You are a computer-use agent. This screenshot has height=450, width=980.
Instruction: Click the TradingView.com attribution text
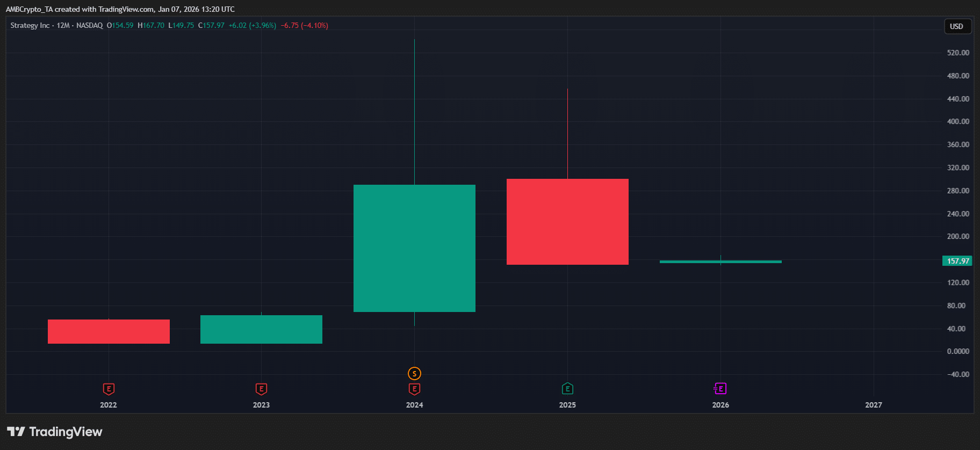point(126,9)
